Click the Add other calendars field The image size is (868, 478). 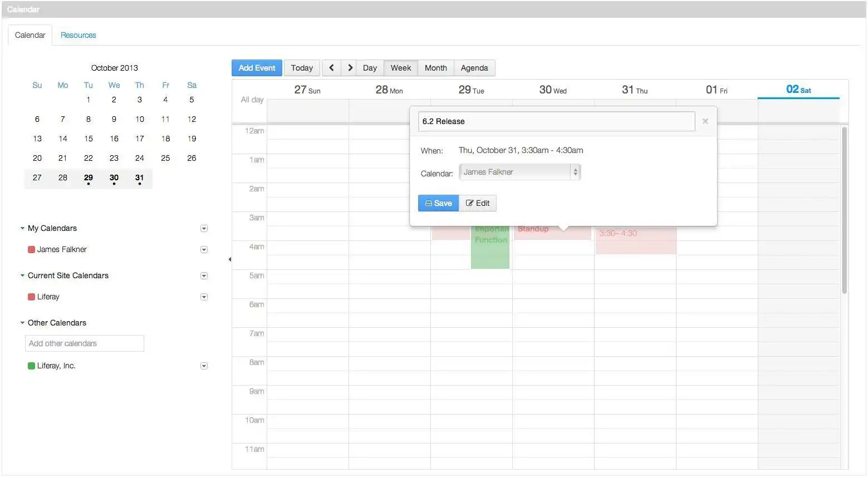(85, 343)
